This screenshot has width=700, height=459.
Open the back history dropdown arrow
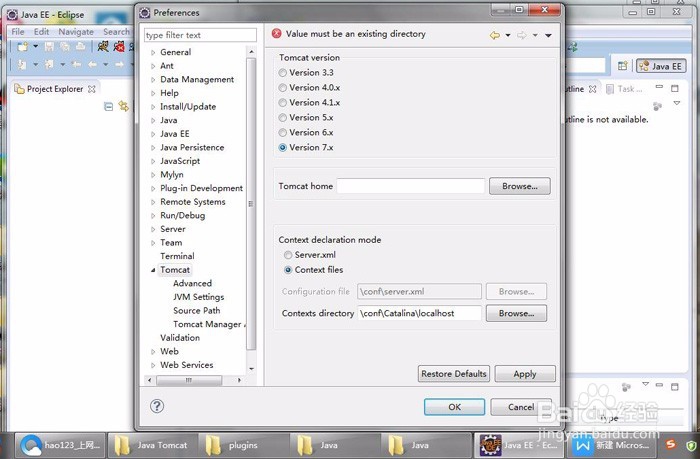click(x=508, y=35)
